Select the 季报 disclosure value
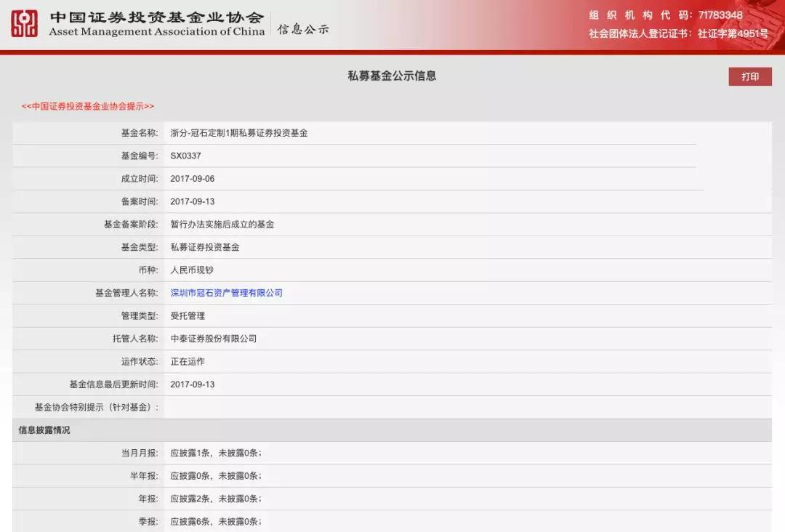Viewport: 785px width, 532px height. click(215, 522)
